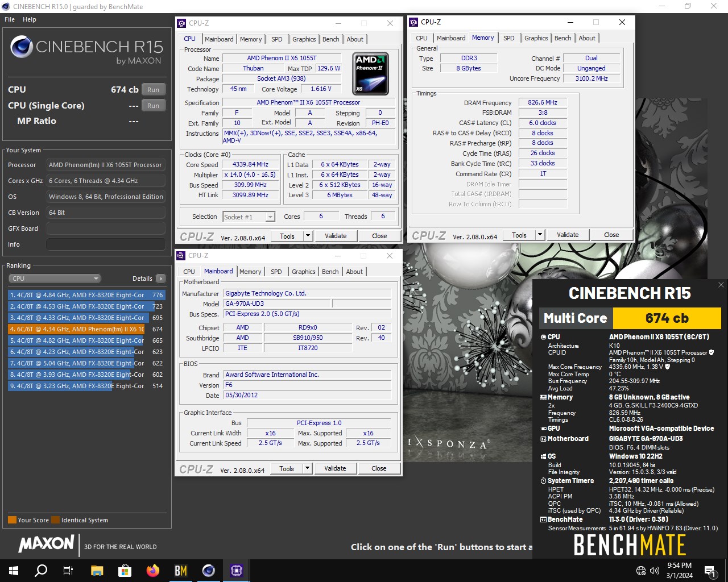Open Socket #1 selection dropdown

pyautogui.click(x=249, y=217)
